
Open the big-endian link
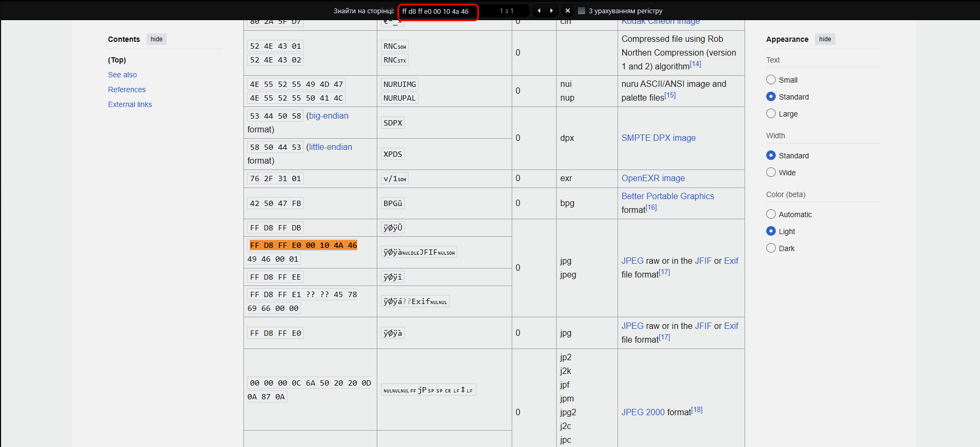[x=329, y=115]
